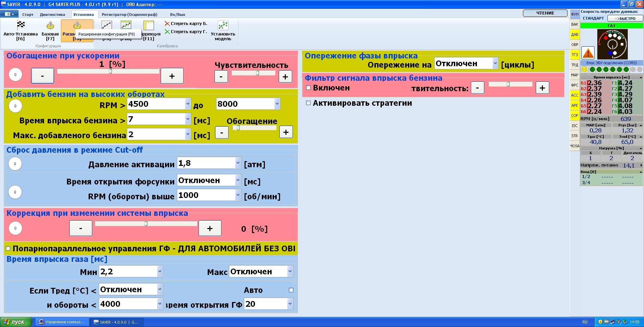Image resolution: width=644 pixels, height=327 pixels.
Task: Click the gas/petrol switch indicator image
Action: click(x=612, y=44)
